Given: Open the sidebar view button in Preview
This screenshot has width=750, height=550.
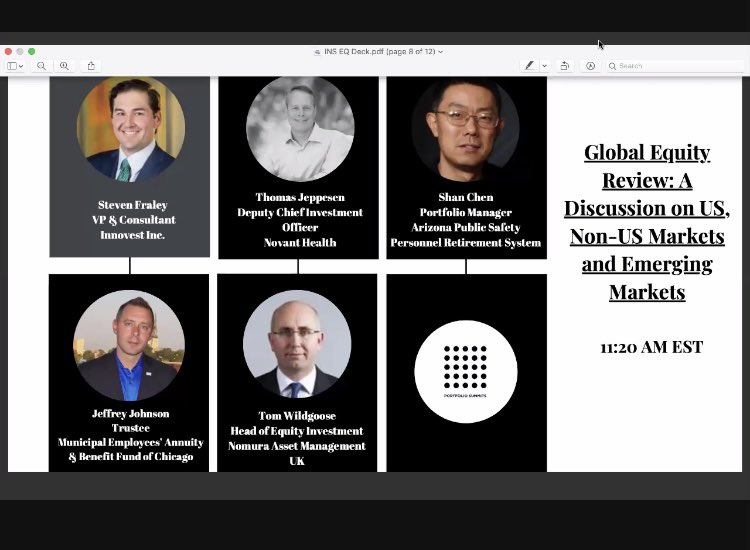Looking at the screenshot, I should point(12,66).
